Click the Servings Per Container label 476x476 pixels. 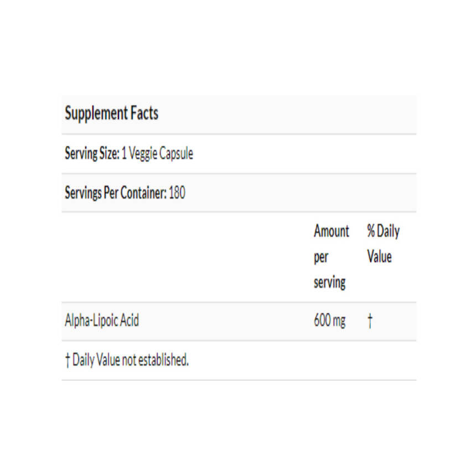115,193
